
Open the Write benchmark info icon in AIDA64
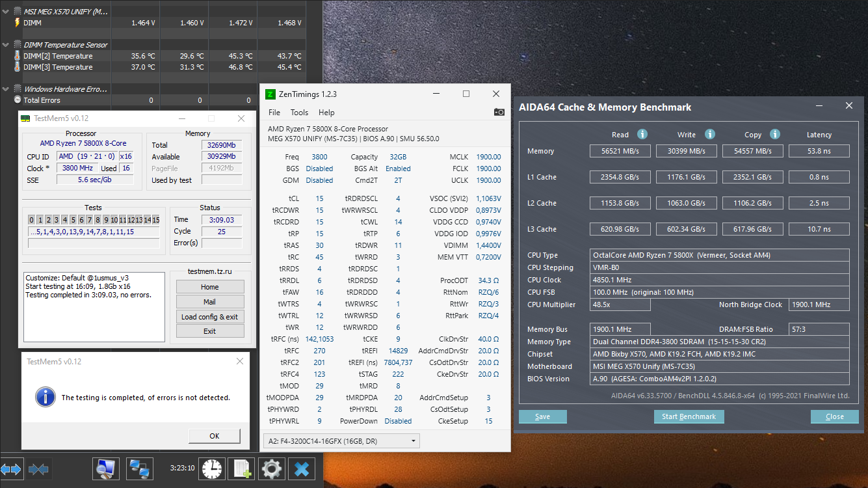pos(710,134)
